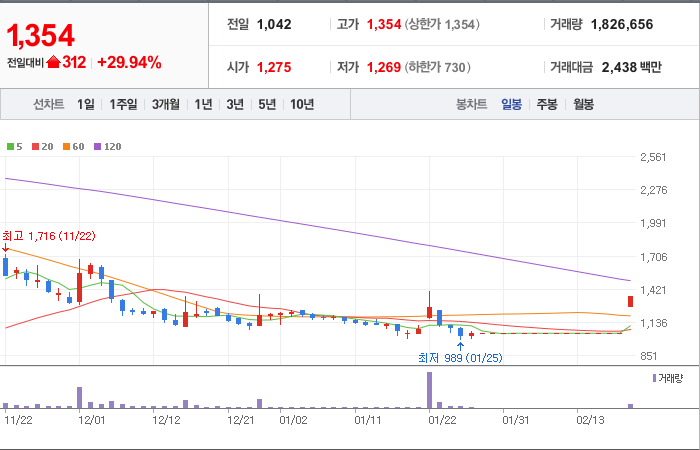The width and height of the screenshot is (700, 450).
Task: Click the 전일 value 1,042
Action: (274, 24)
